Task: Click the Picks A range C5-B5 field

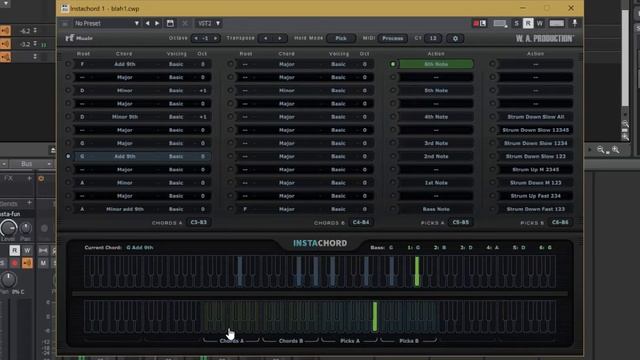Action: point(460,222)
